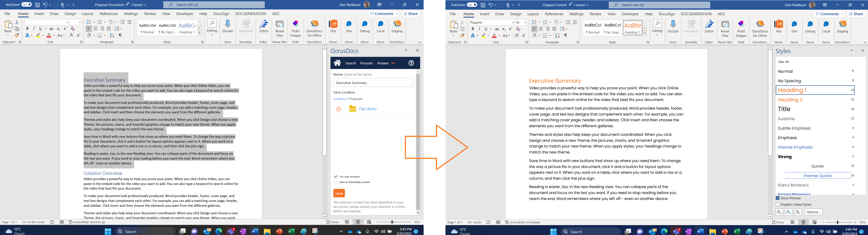Open the Poppins font name dropdown
868x235 pixels.
tap(512, 22)
